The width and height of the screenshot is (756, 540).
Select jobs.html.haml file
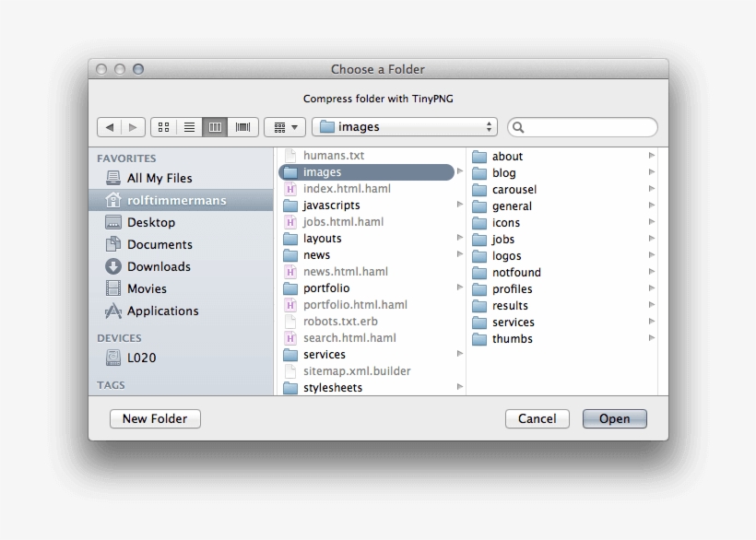click(371, 221)
